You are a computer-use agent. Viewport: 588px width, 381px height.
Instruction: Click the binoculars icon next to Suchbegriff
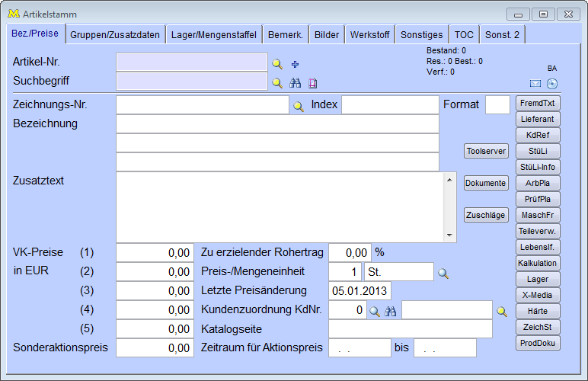296,83
